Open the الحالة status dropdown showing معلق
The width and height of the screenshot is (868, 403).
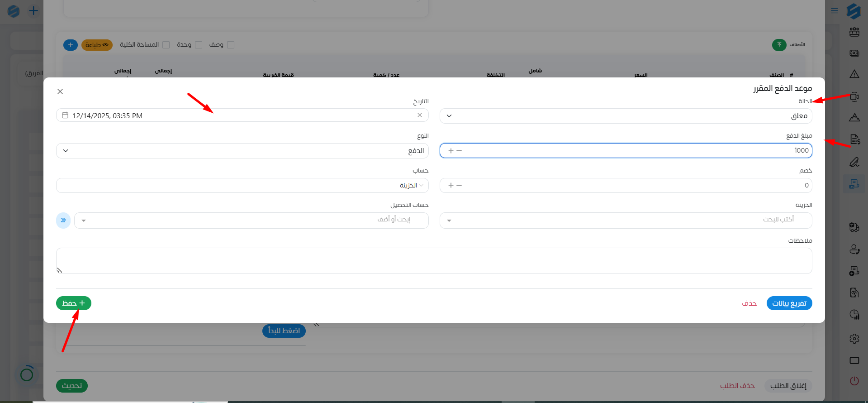pos(626,116)
